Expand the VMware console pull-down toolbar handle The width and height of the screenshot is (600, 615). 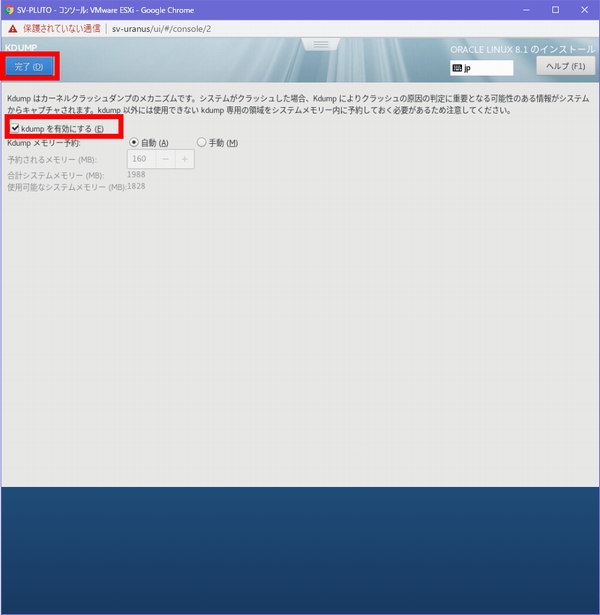click(x=321, y=44)
